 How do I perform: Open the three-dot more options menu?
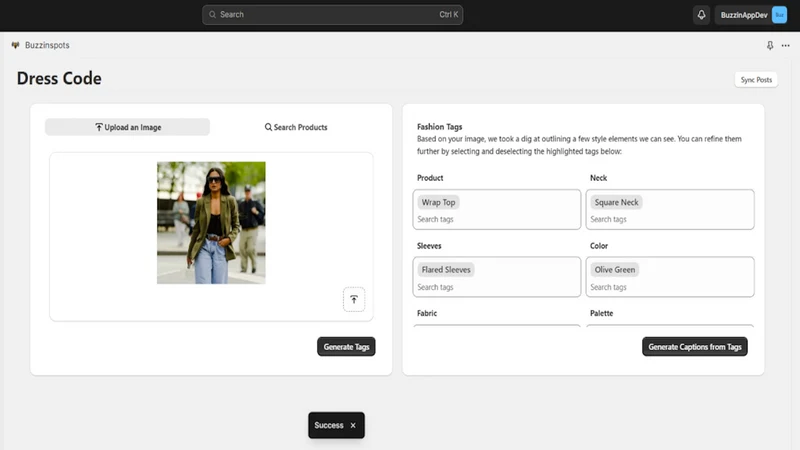click(x=786, y=45)
